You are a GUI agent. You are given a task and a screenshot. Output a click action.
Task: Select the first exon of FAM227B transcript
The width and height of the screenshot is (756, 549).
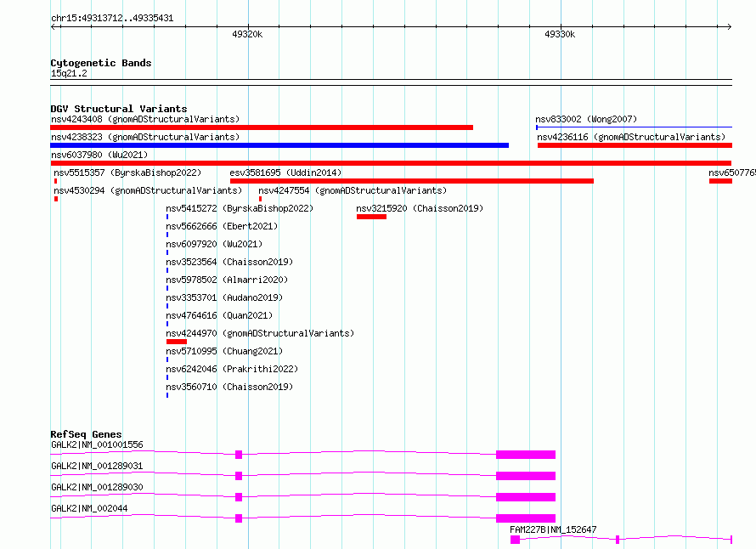click(516, 540)
